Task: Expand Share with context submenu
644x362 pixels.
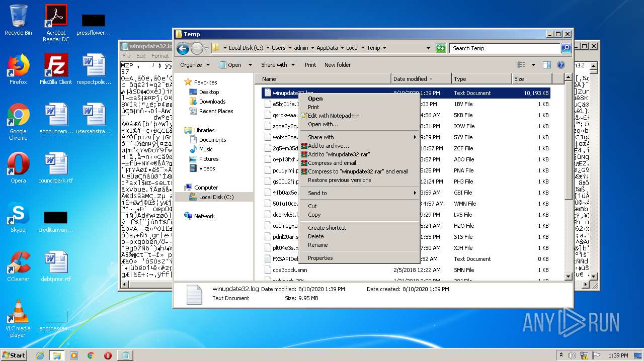Action: tap(359, 137)
